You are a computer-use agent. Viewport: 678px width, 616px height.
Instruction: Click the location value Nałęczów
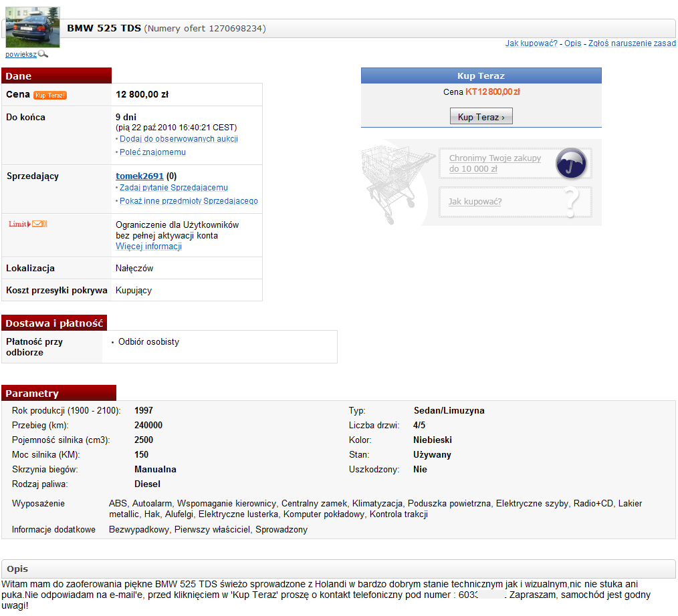pos(134,269)
